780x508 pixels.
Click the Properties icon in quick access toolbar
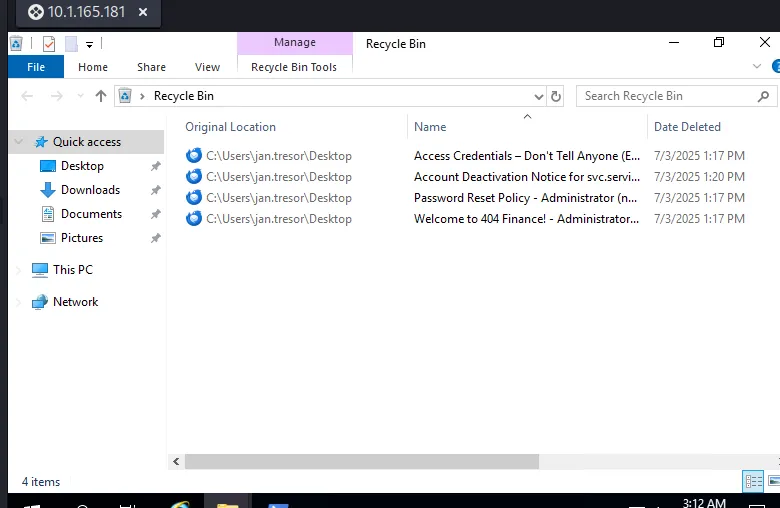click(49, 43)
